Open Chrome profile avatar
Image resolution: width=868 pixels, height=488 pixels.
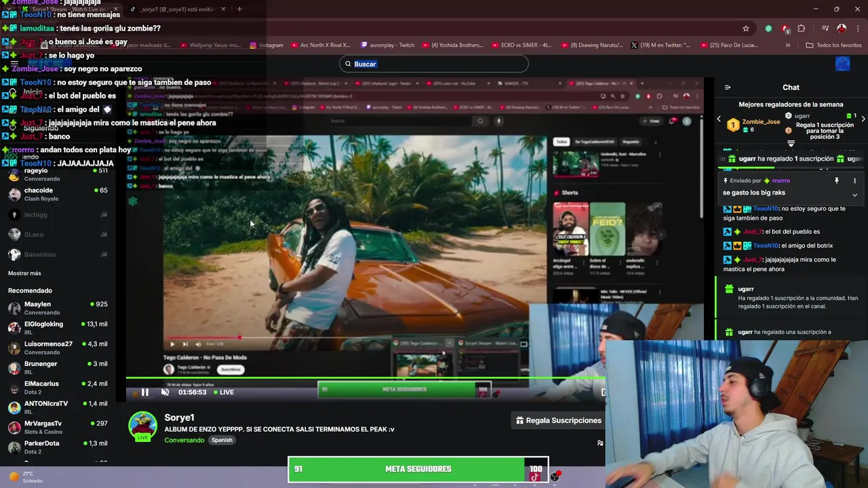coord(842,28)
